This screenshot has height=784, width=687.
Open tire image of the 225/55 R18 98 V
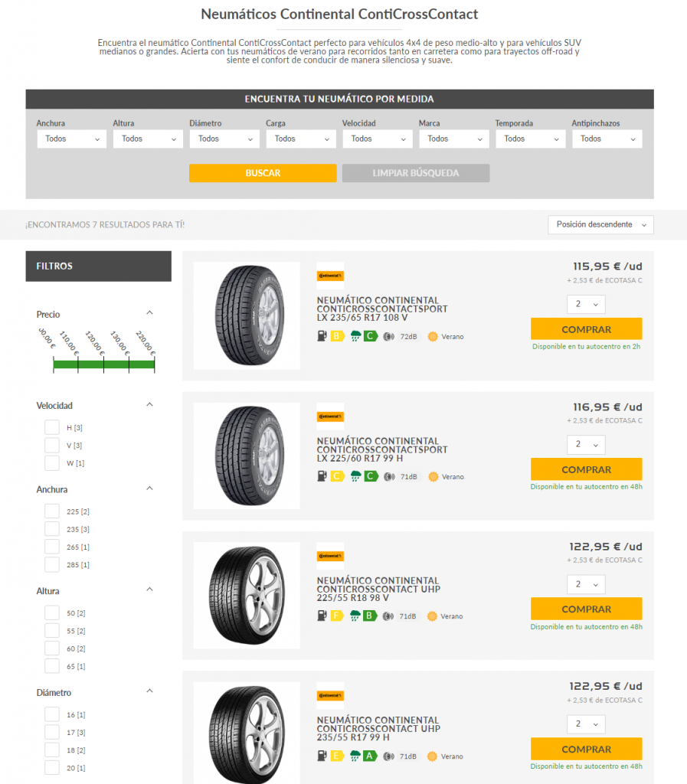[x=247, y=596]
